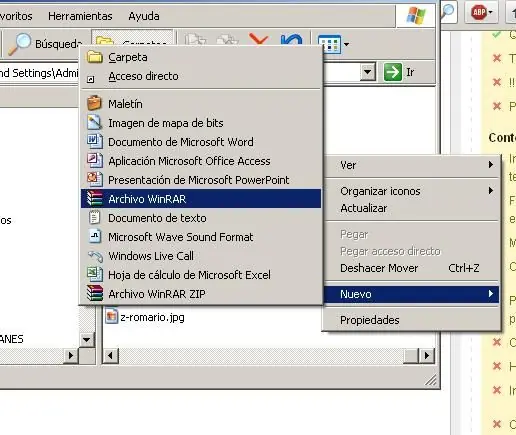Click the z-romario.jpg file icon
This screenshot has width=516, height=435.
coord(111,315)
